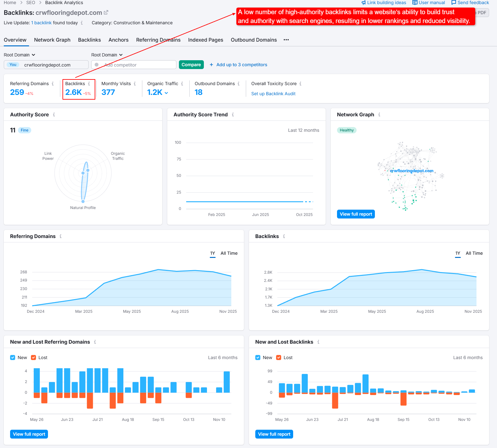Uncheck Lost in New and Lost Referring Domains

pos(33,358)
